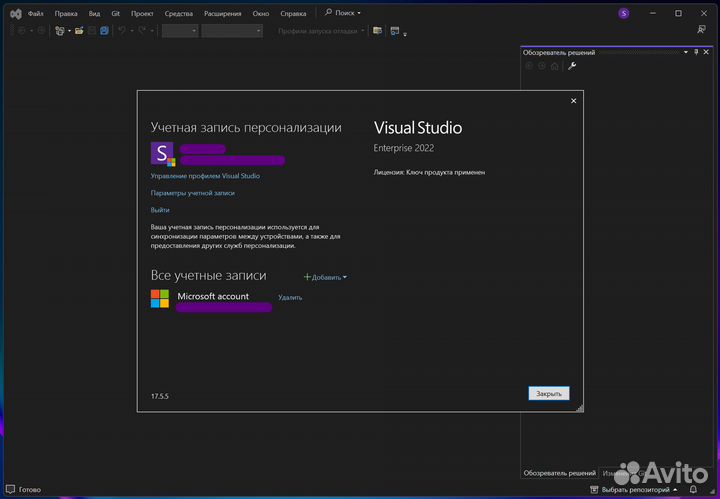
Task: Open the Окно menu
Action: click(261, 14)
